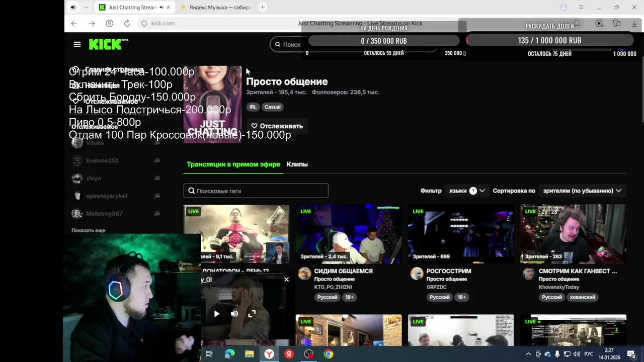Image resolution: width=644 pixels, height=362 pixels.
Task: Click the speaker icon left of tabs
Action: (x=73, y=7)
